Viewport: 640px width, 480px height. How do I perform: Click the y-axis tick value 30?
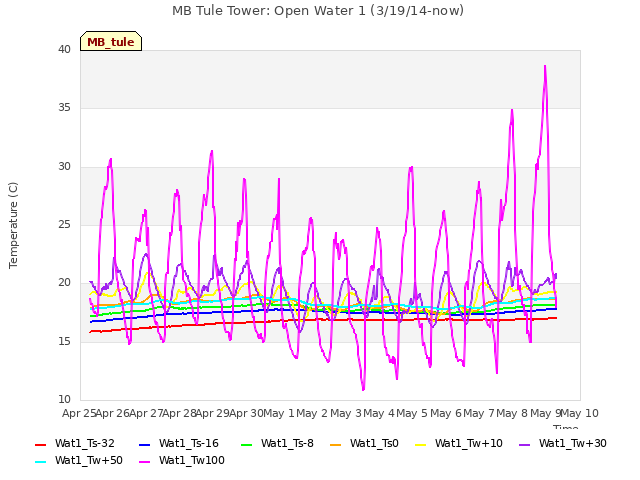tap(64, 167)
